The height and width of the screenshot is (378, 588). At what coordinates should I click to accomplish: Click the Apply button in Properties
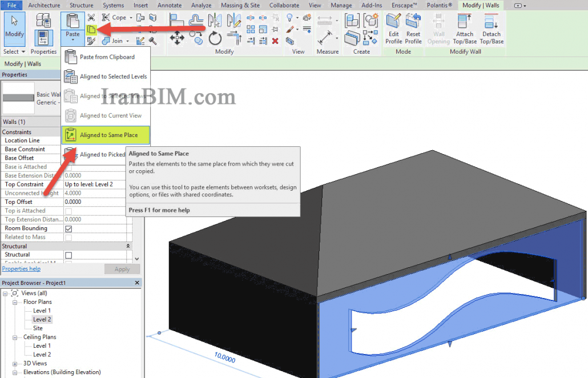122,268
